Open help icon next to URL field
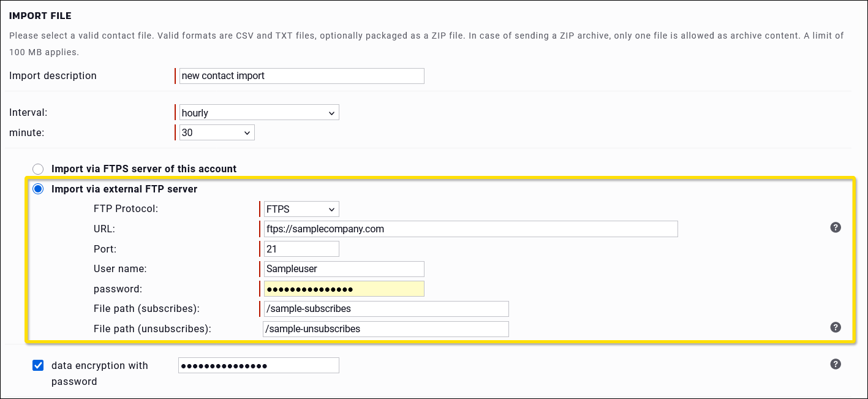 pos(836,227)
